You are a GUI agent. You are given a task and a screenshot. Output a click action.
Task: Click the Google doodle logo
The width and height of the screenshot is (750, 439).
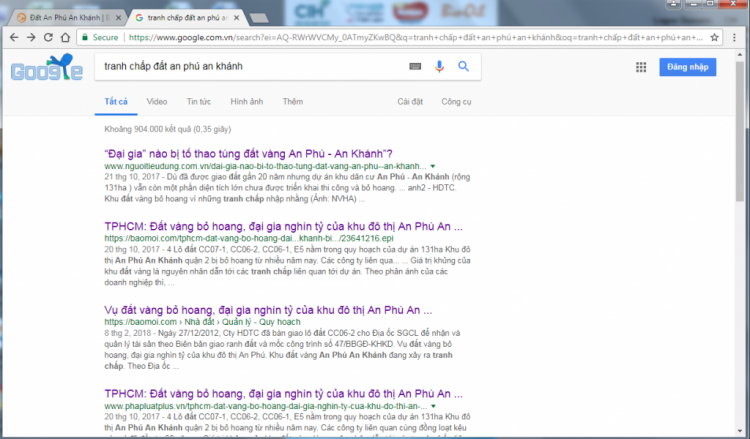pyautogui.click(x=47, y=67)
